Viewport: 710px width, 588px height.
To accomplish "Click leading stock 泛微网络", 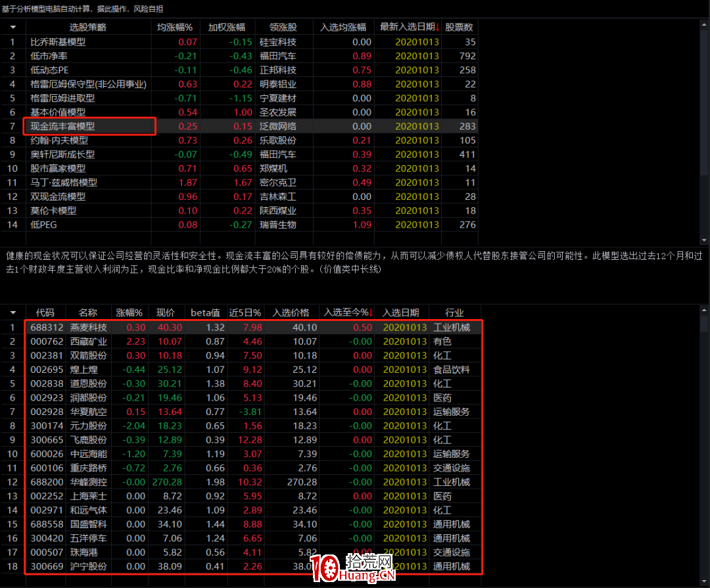I will click(x=278, y=126).
